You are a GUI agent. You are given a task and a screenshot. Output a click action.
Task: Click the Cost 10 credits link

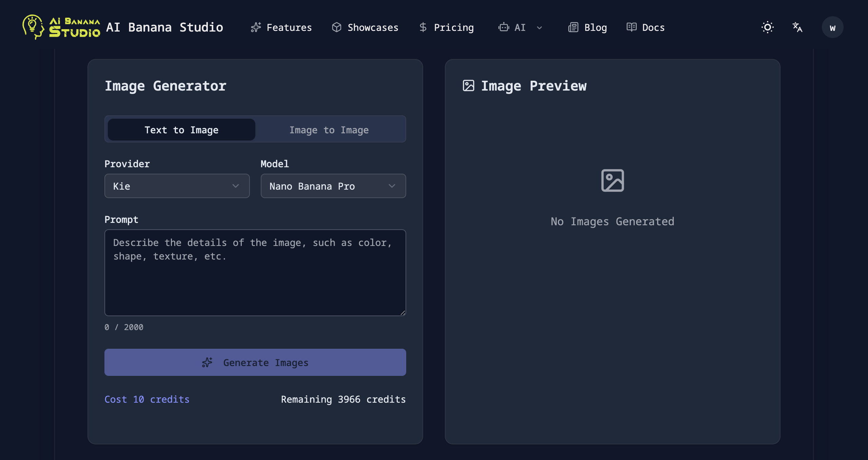(147, 399)
